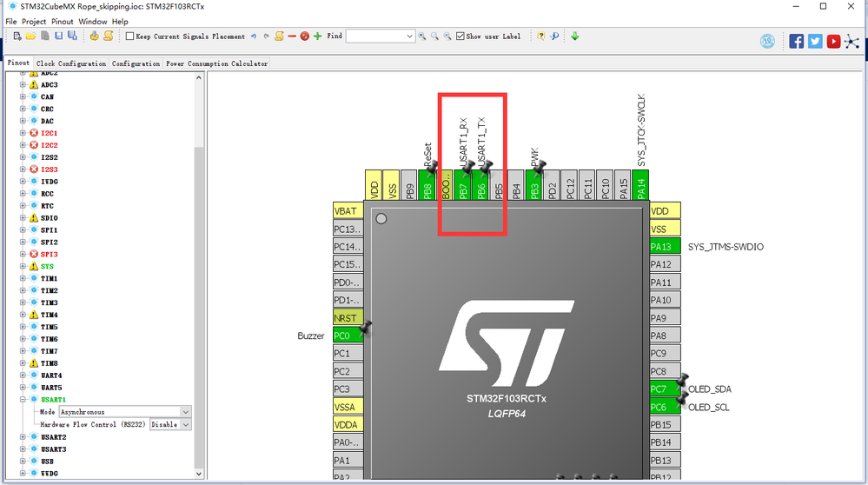Viewport: 868px width, 485px height.
Task: Toggle Keep Current Signals Placement checkbox
Action: point(129,37)
